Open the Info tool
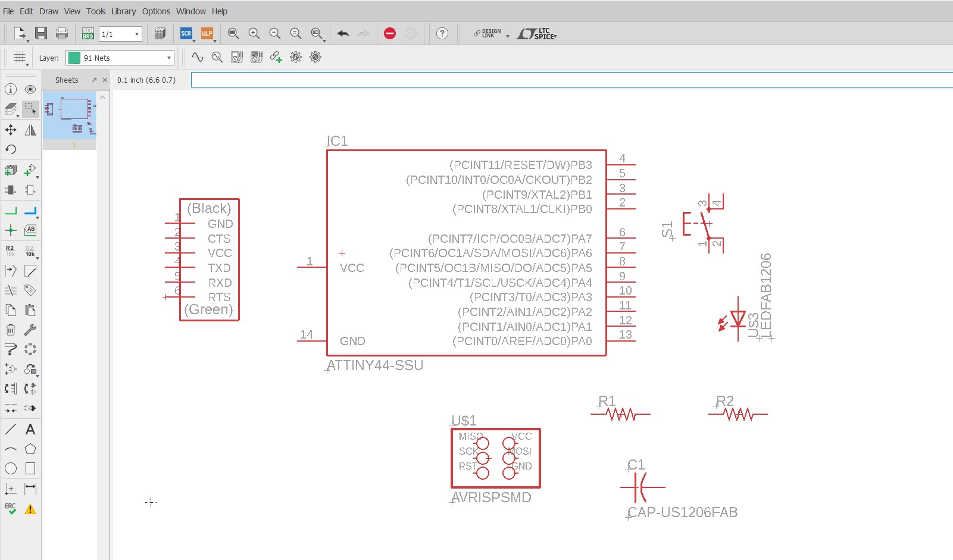The width and height of the screenshot is (953, 560). (x=11, y=89)
